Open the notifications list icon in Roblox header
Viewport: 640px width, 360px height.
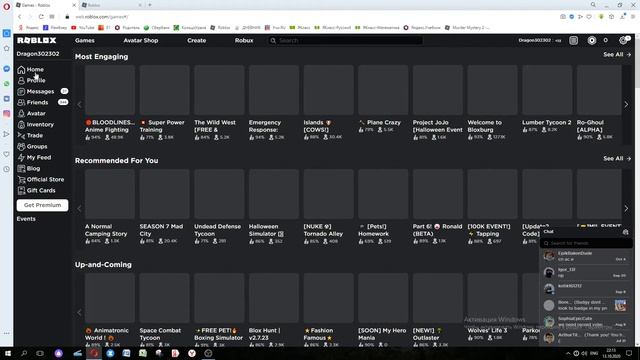pos(573,40)
